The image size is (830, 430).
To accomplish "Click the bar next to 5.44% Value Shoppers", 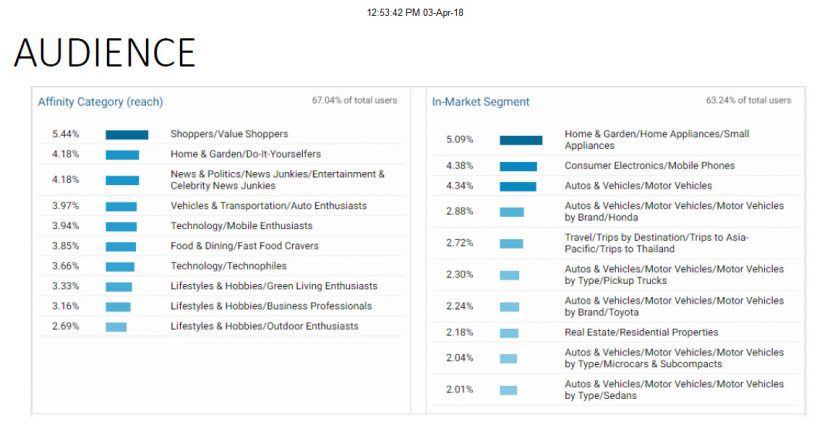I will (x=127, y=135).
